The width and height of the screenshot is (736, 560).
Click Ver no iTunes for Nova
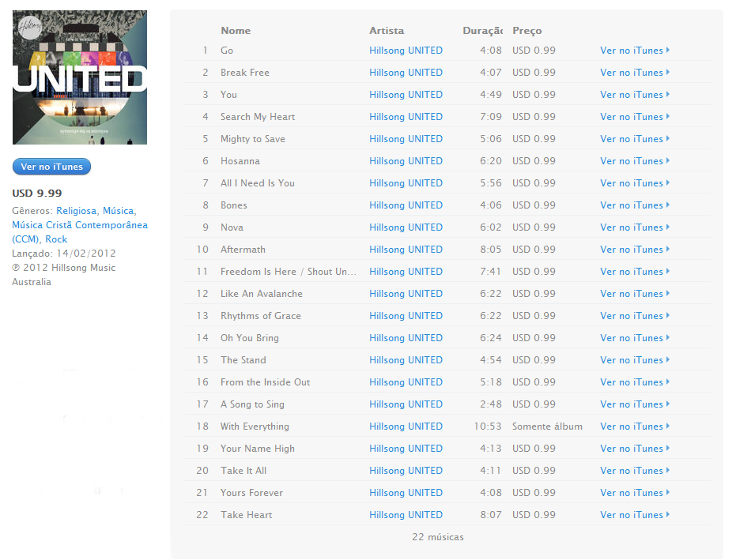635,227
